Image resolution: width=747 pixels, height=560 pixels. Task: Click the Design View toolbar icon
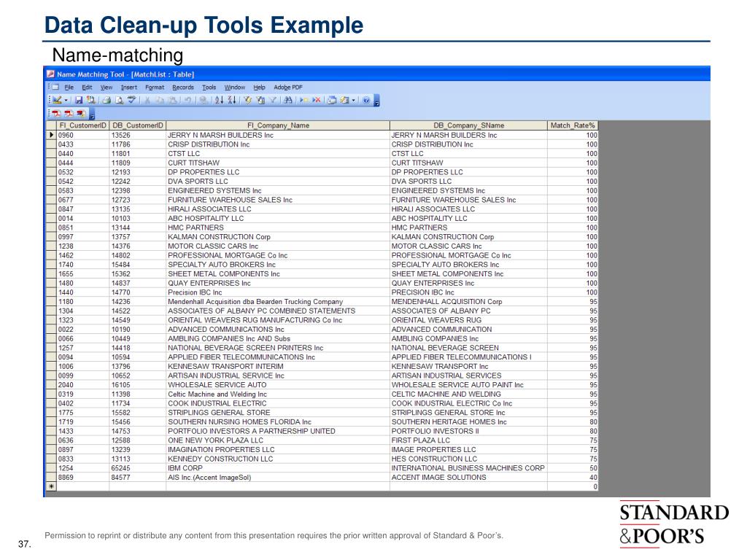click(x=57, y=100)
